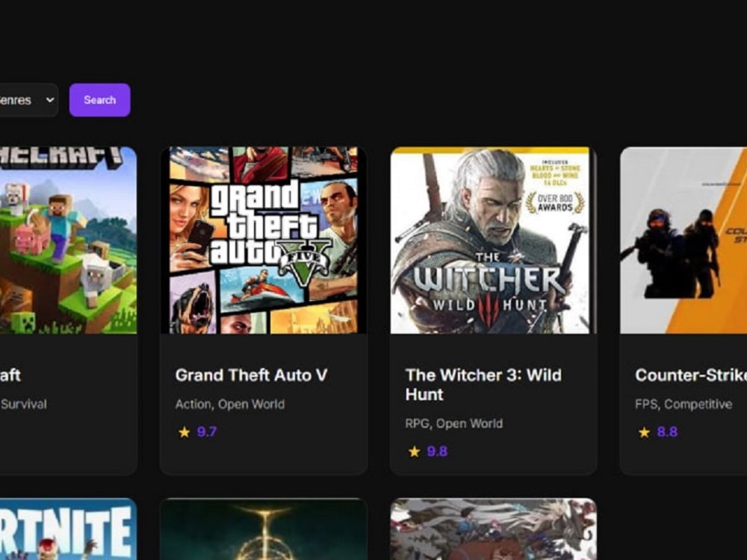Open The Witcher 3 cover image
The width and height of the screenshot is (747, 560).
(x=493, y=240)
